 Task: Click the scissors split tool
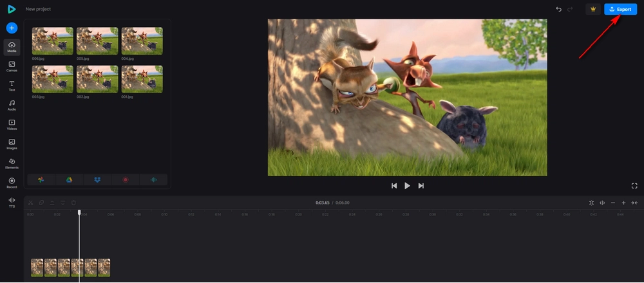coord(30,203)
